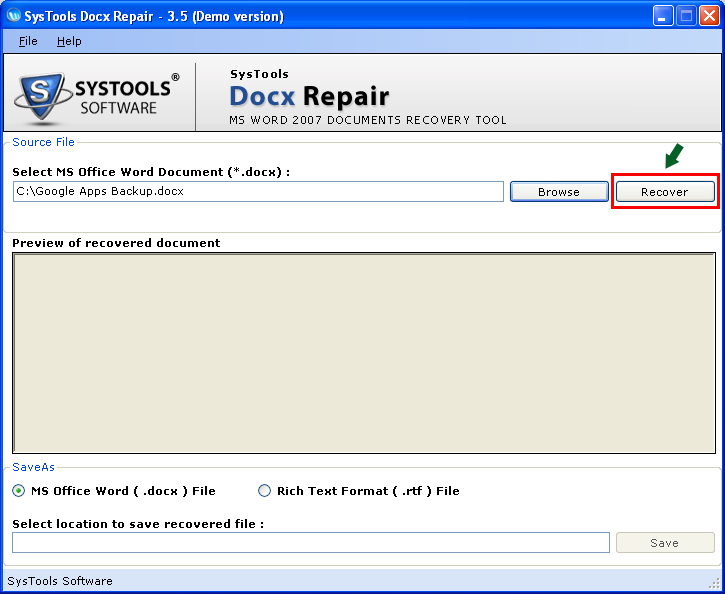Click the SysTools Software shield logo

pos(41,99)
